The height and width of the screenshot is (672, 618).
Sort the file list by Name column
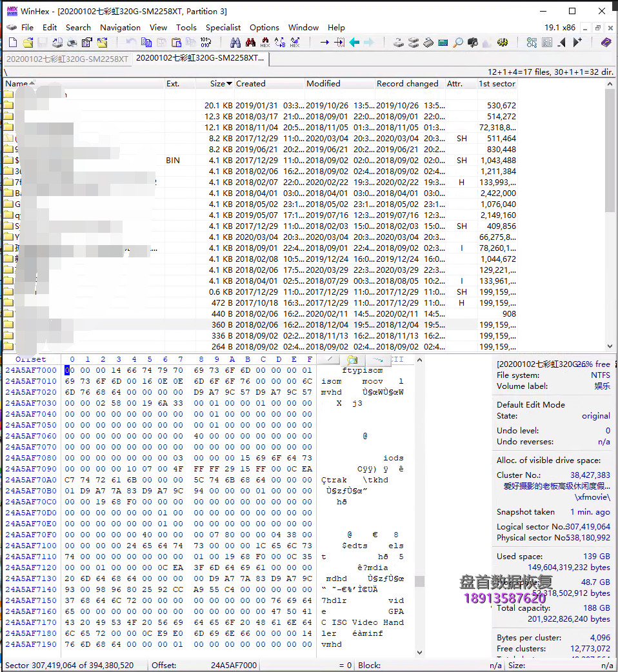point(85,84)
